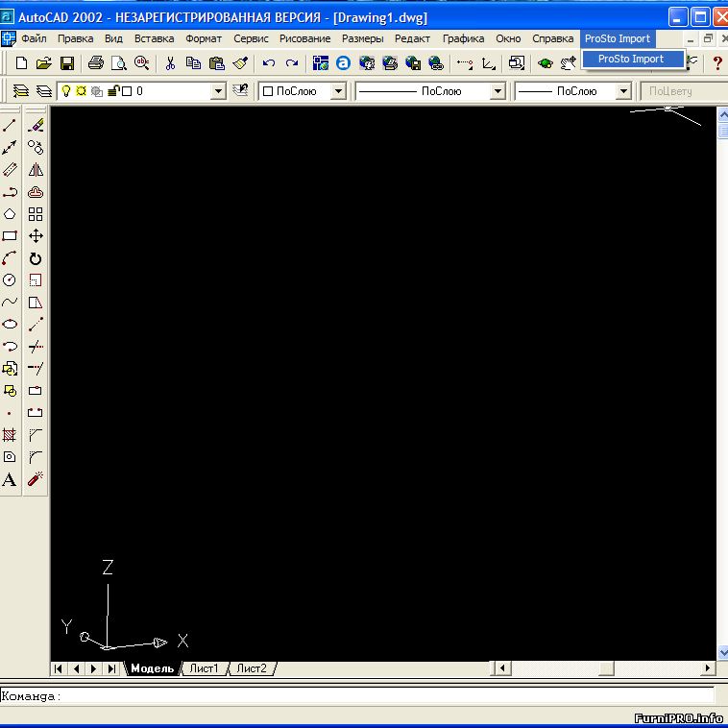Select the Rectangle drawing tool
The width and height of the screenshot is (728, 728).
click(x=10, y=236)
